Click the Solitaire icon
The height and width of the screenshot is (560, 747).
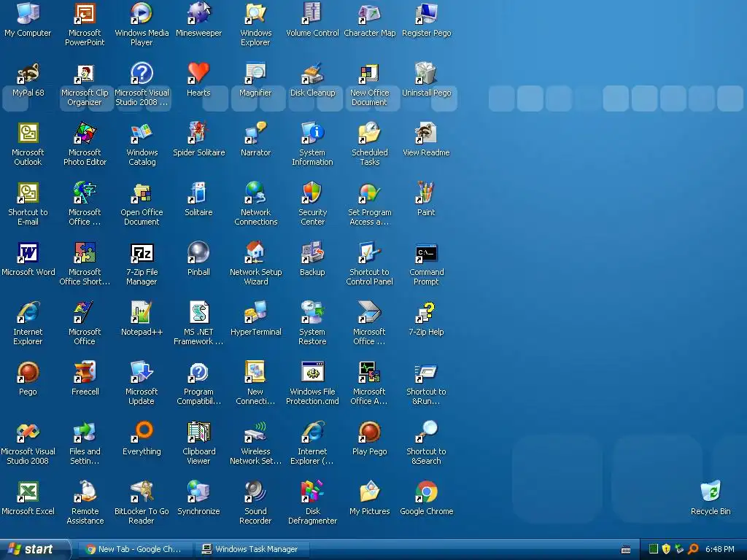tap(198, 192)
